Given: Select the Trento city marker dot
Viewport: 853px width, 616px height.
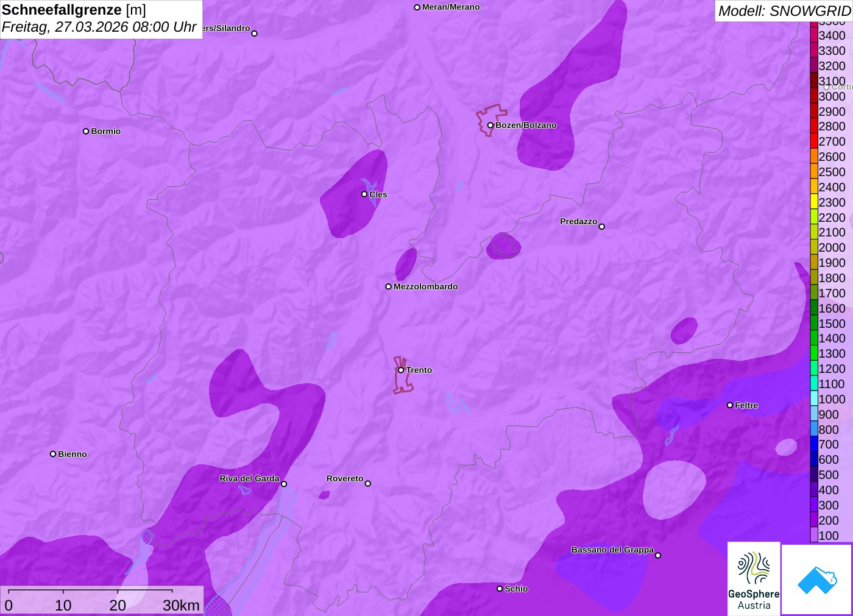Looking at the screenshot, I should [x=401, y=370].
